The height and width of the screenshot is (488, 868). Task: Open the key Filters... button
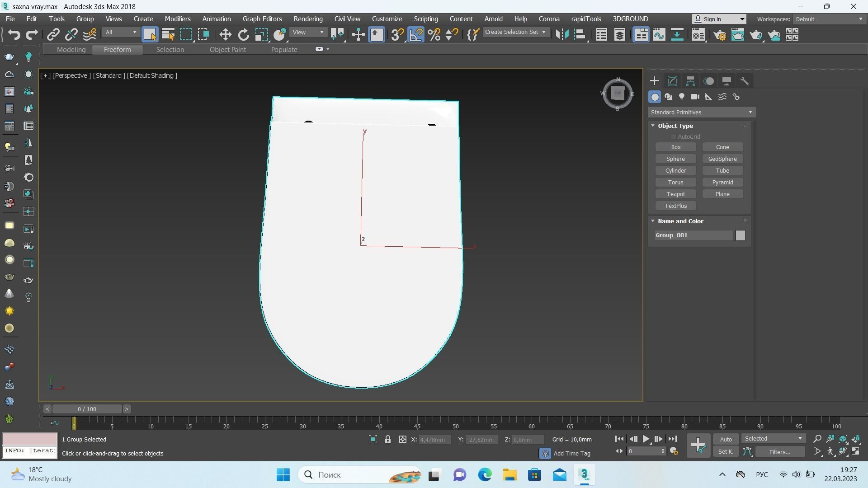pyautogui.click(x=779, y=451)
